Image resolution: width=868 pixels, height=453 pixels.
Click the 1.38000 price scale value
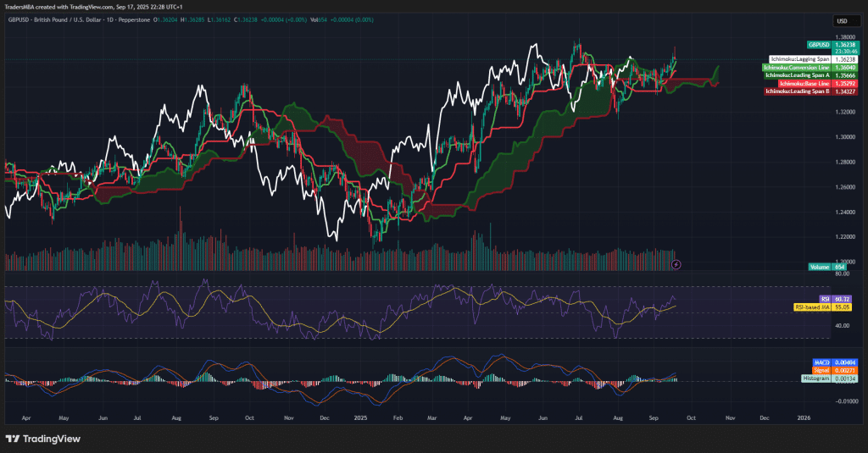843,37
